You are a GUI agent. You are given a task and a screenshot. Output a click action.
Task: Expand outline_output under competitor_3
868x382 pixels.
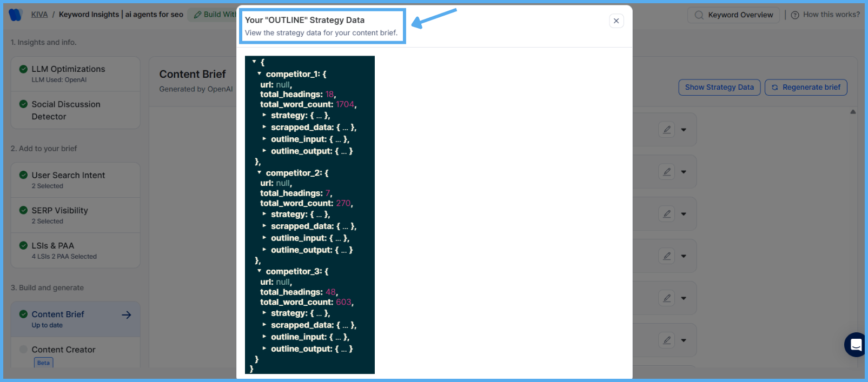[264, 349]
